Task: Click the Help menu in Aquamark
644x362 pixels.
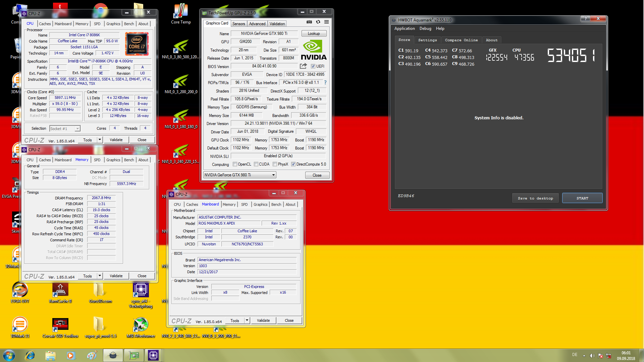Action: (440, 28)
